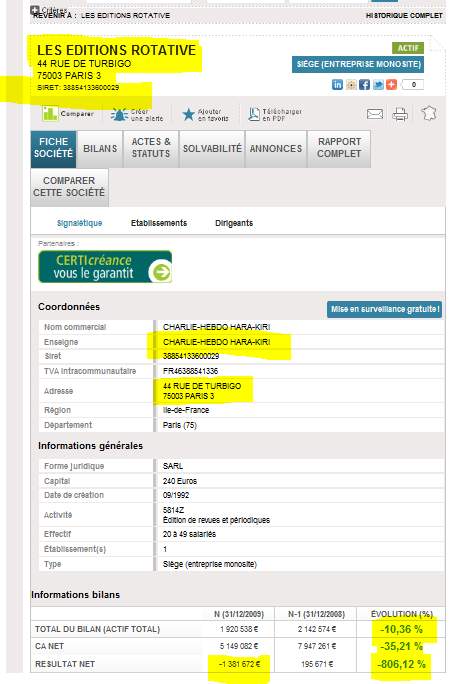The image size is (473, 684).
Task: Switch to Solvabilité tab
Action: click(212, 149)
